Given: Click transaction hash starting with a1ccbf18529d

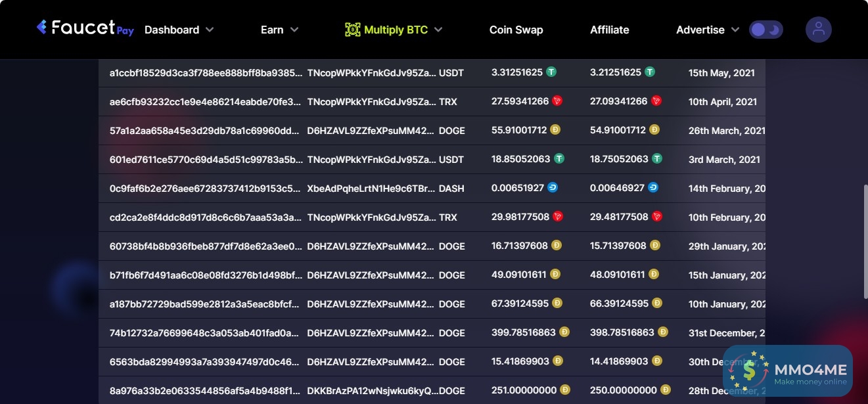Looking at the screenshot, I should [x=206, y=73].
